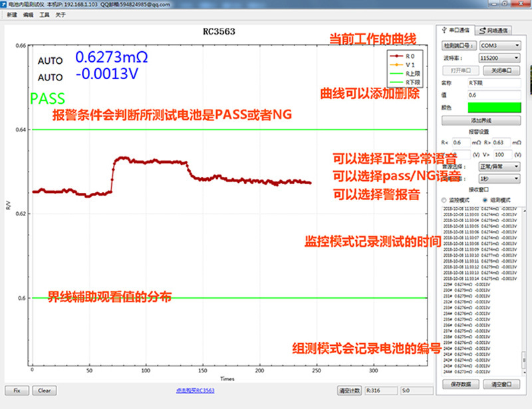This screenshot has height=409, width=532.
Task: Click the R:316 counter field
Action: pos(381,390)
